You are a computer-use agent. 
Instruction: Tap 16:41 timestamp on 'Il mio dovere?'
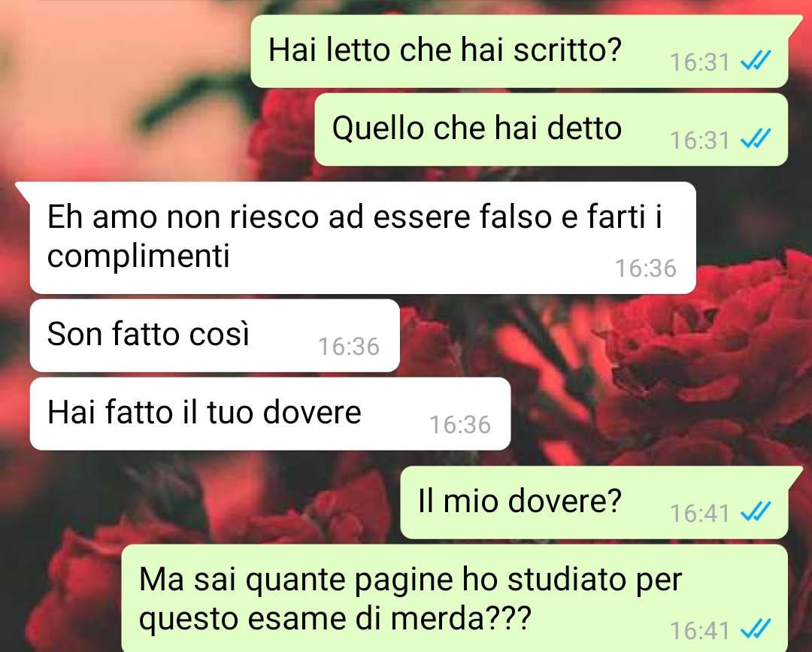(700, 513)
